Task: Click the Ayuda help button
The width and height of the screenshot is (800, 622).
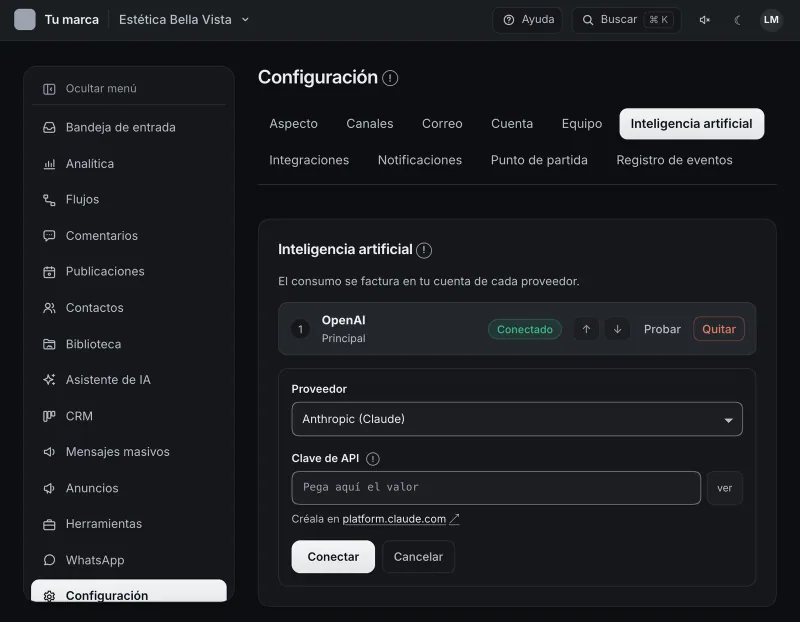Action: coord(528,20)
